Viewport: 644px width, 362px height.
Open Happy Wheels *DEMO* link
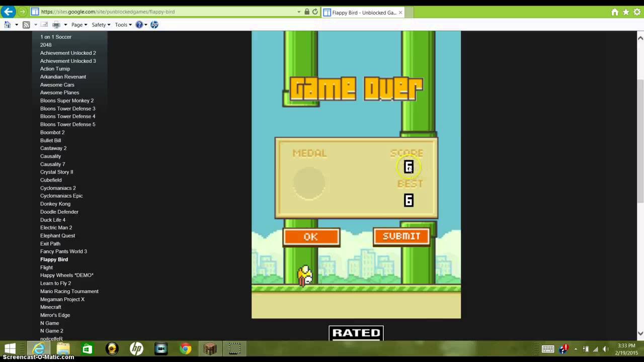67,275
